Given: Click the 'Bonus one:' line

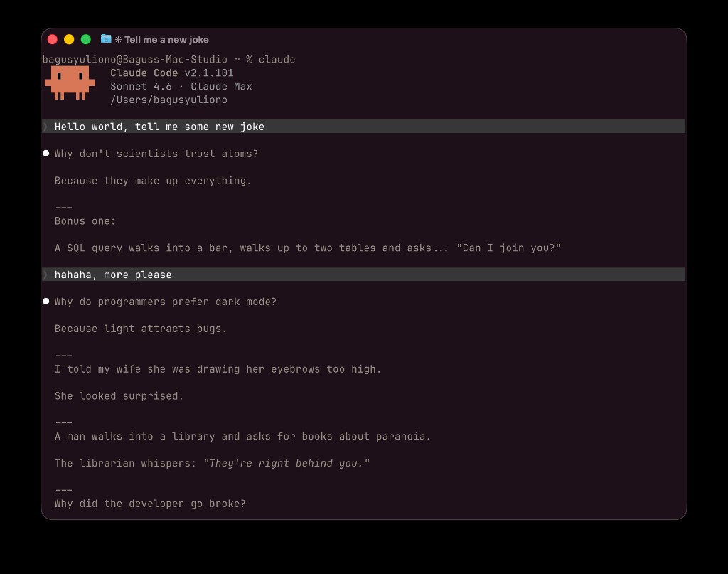Looking at the screenshot, I should (x=85, y=221).
